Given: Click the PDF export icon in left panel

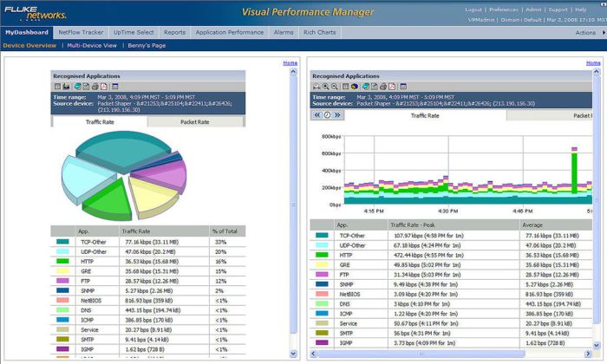Looking at the screenshot, I should pyautogui.click(x=103, y=87).
